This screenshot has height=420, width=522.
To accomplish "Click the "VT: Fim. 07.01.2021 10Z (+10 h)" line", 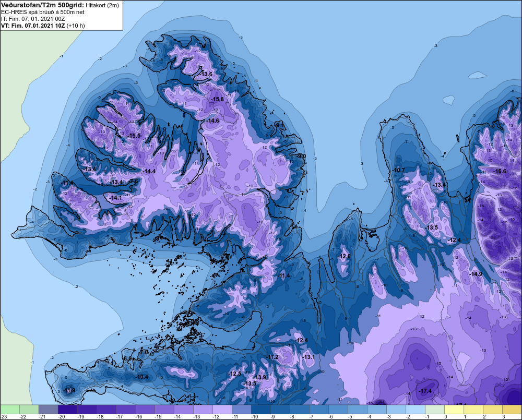I will coord(43,26).
